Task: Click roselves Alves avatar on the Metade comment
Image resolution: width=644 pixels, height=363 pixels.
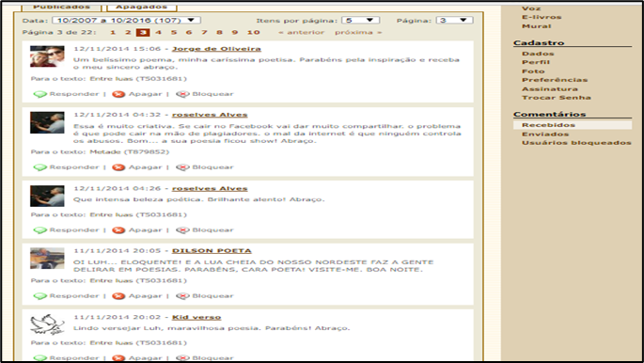Action: (47, 123)
